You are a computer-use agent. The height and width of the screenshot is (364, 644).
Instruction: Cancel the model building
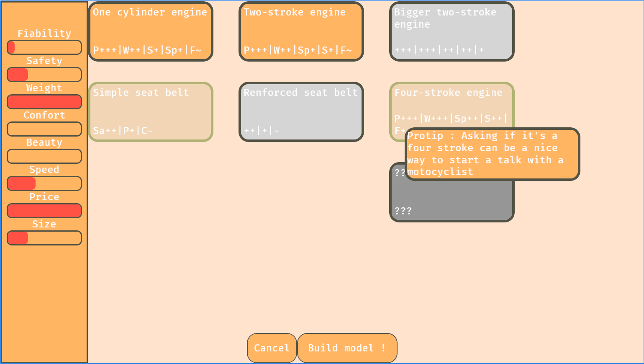272,348
